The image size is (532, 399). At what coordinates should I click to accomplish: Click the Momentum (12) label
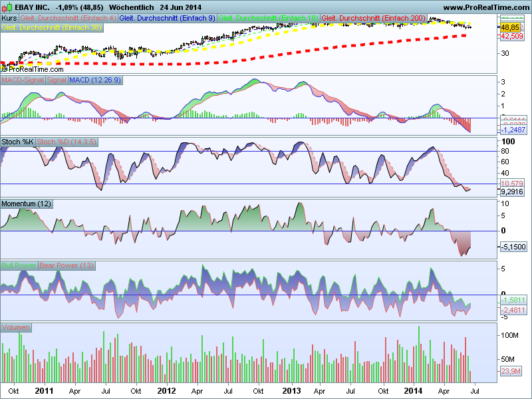(26, 204)
